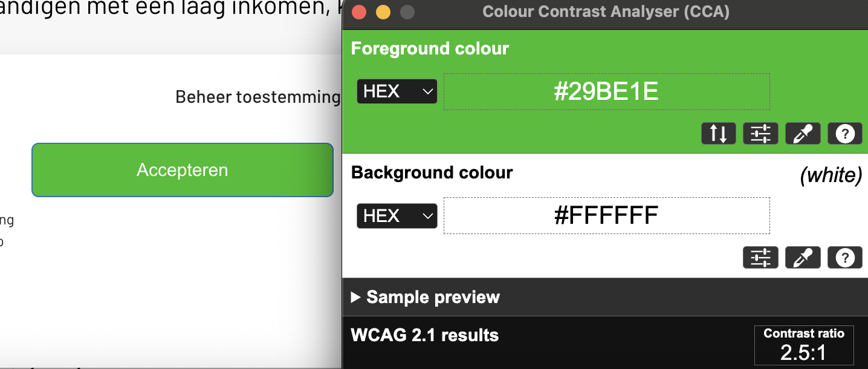Select the background colour eyedropper tool
Screen dimensions: 868x369
tap(803, 258)
